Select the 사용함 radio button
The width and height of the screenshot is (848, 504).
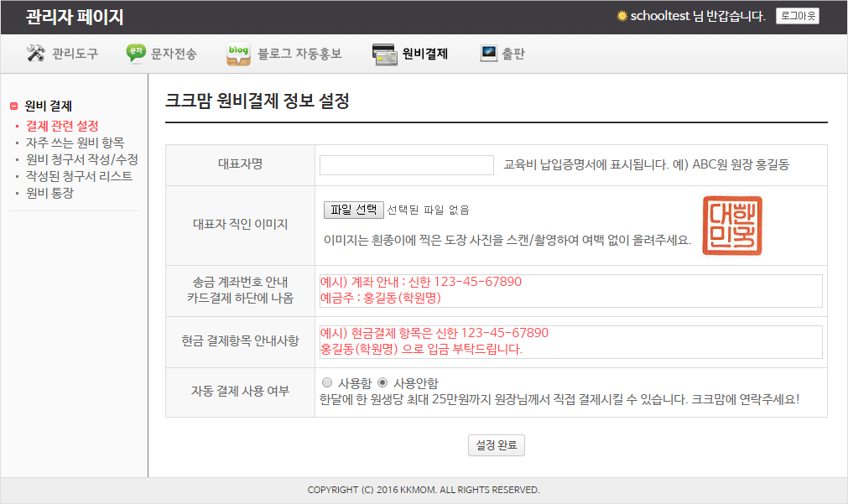327,382
